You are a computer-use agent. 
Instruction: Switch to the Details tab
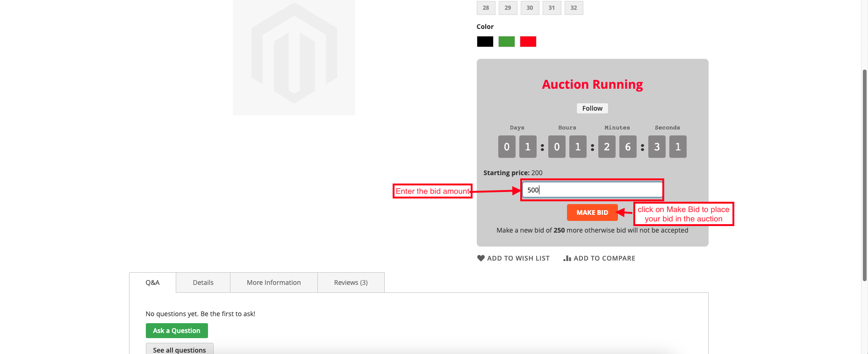pyautogui.click(x=203, y=283)
